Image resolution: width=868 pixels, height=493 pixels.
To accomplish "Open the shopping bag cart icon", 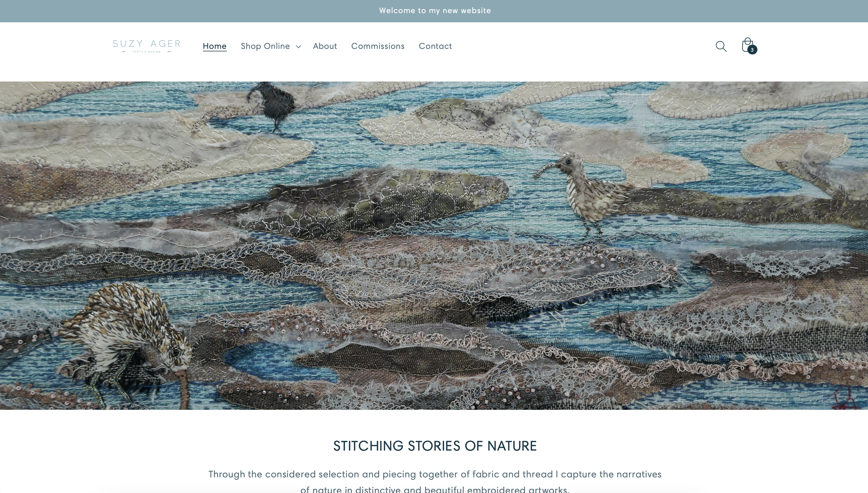I will pyautogui.click(x=747, y=45).
